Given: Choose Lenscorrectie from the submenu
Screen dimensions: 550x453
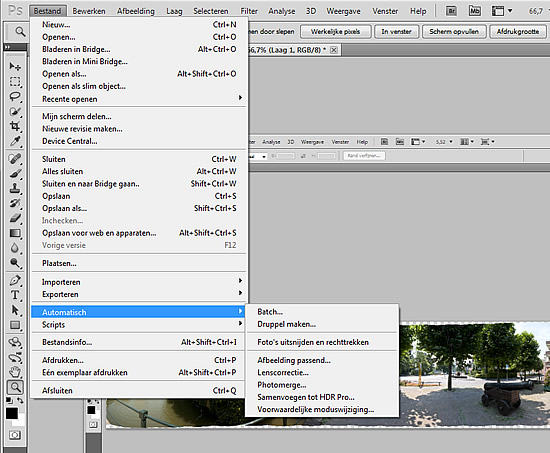Looking at the screenshot, I should coord(322,373).
